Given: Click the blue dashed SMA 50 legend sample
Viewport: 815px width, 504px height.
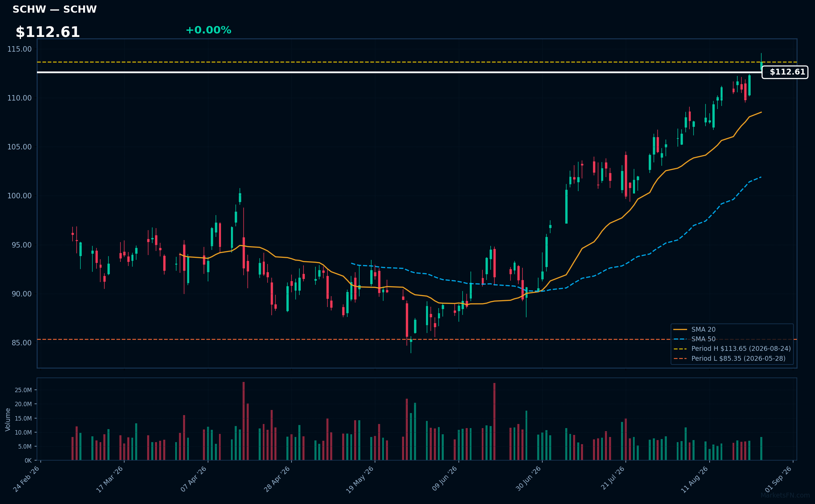Looking at the screenshot, I should [680, 339].
